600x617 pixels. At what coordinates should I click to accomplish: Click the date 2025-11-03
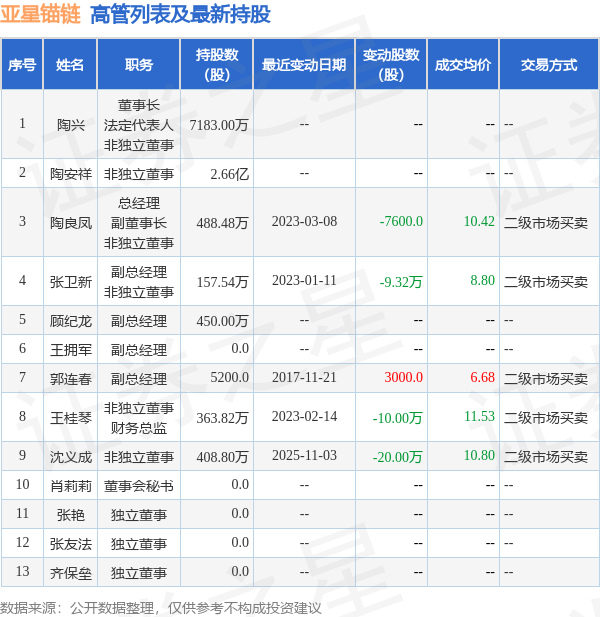[304, 455]
